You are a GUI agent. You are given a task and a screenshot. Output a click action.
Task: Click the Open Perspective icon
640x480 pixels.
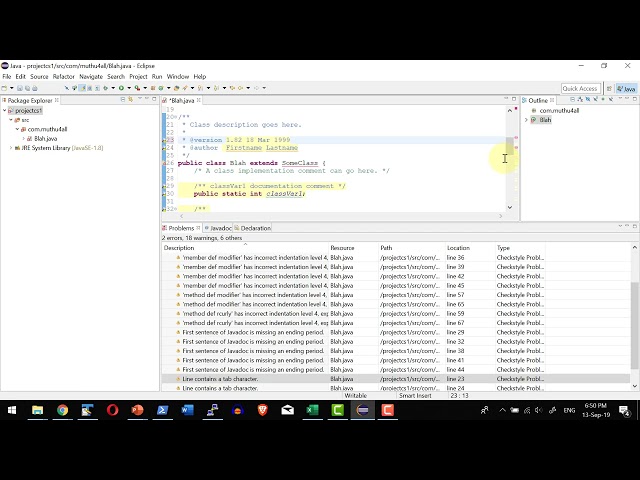[x=609, y=89]
